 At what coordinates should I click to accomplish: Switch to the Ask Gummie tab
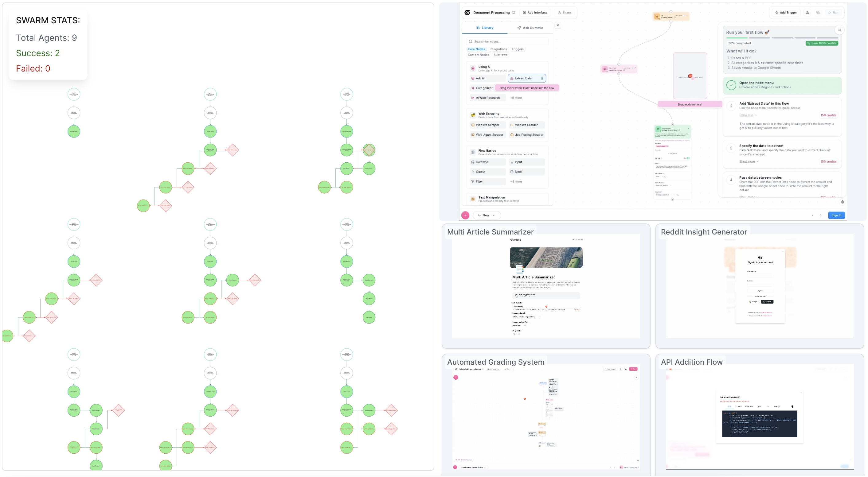point(530,28)
